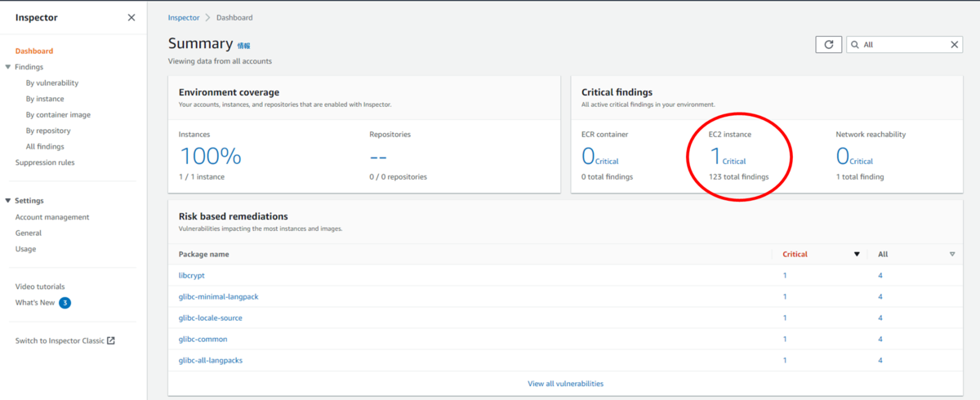Open findings By vulnerability
Screen dimensions: 980x400
pyautogui.click(x=52, y=83)
